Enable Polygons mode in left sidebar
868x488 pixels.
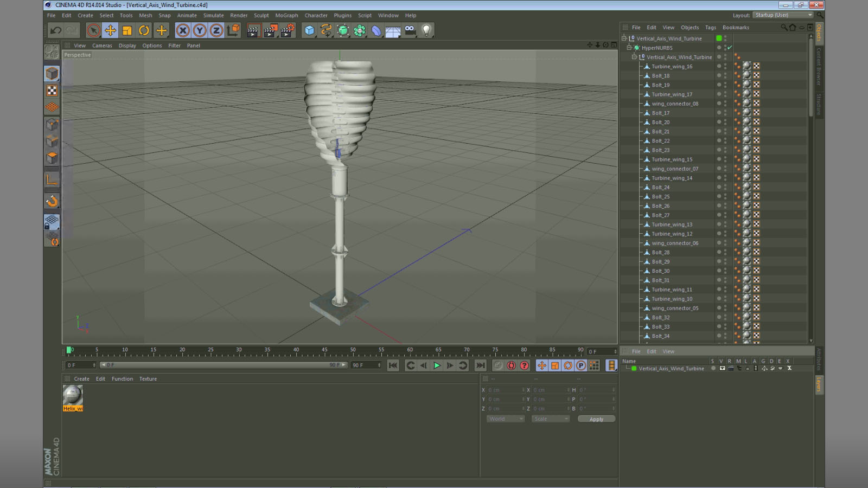click(52, 158)
